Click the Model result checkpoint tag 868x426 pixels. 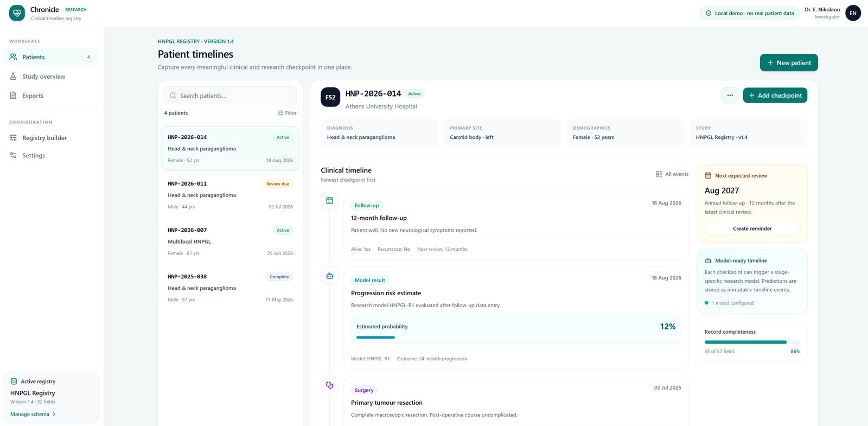point(369,281)
